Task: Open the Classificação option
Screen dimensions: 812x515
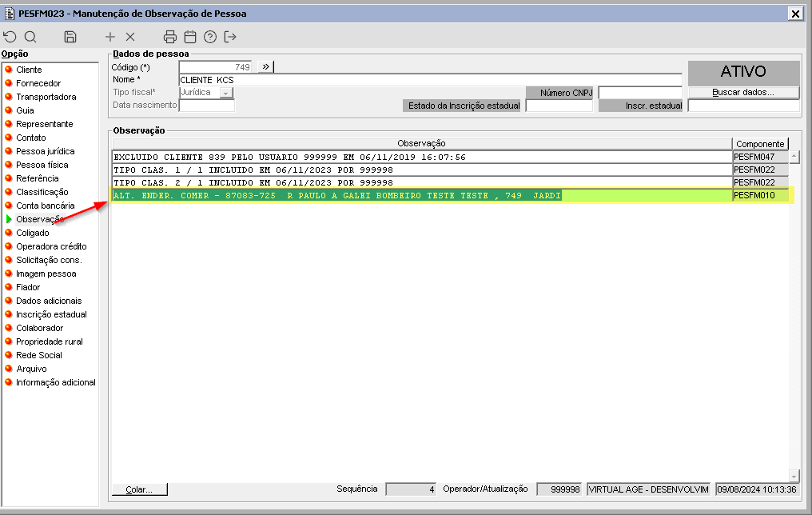Action: coord(42,192)
